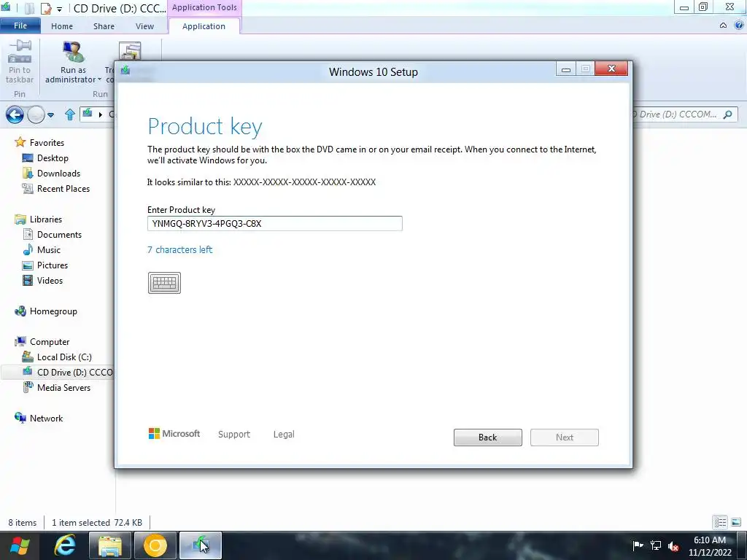Click the Product key input field
This screenshot has height=560, width=747.
[275, 223]
